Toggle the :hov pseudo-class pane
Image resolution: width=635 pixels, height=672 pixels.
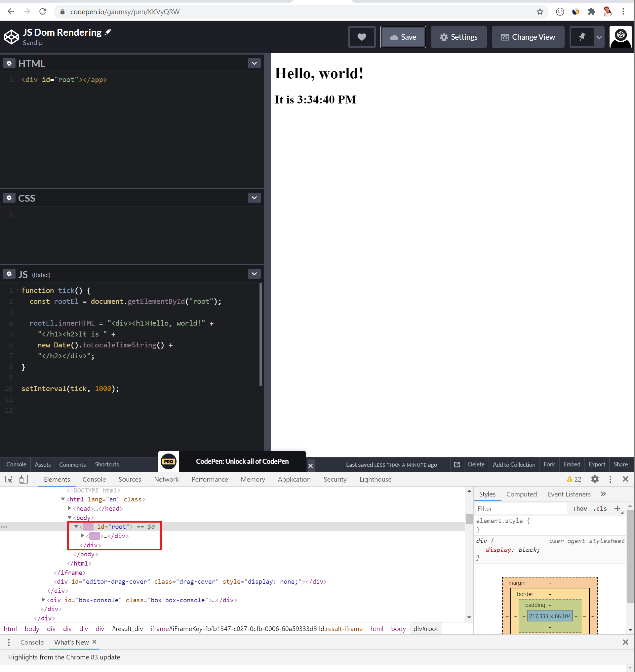tap(580, 508)
